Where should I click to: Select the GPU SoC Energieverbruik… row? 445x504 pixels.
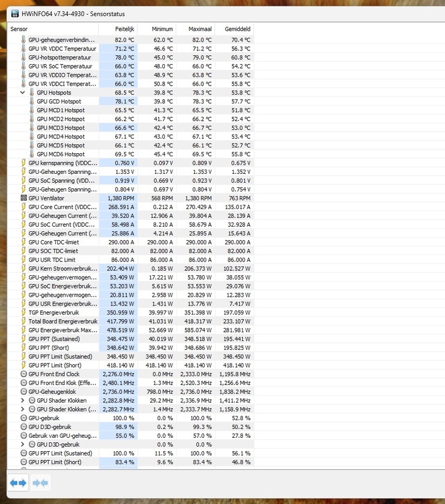coord(130,286)
